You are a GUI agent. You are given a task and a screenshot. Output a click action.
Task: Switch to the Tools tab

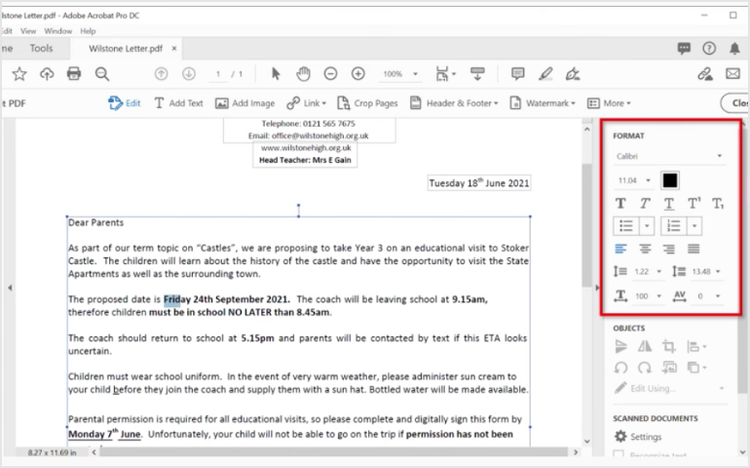[x=41, y=48]
